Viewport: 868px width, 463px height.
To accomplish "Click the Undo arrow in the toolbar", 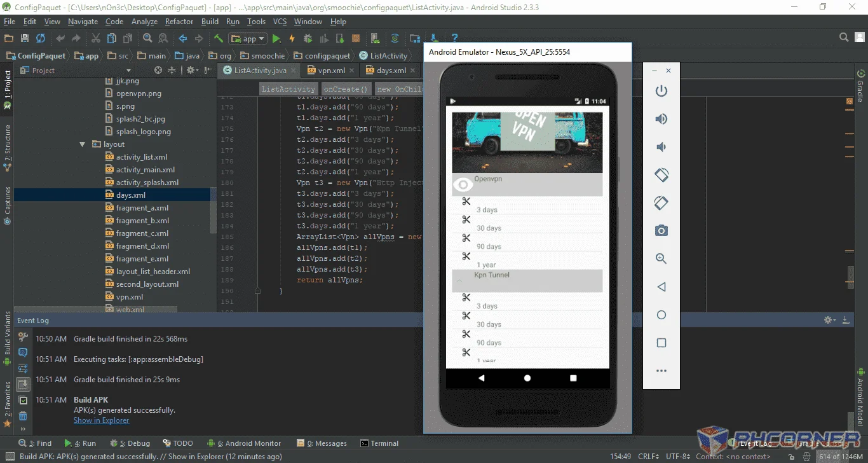I will 60,39.
